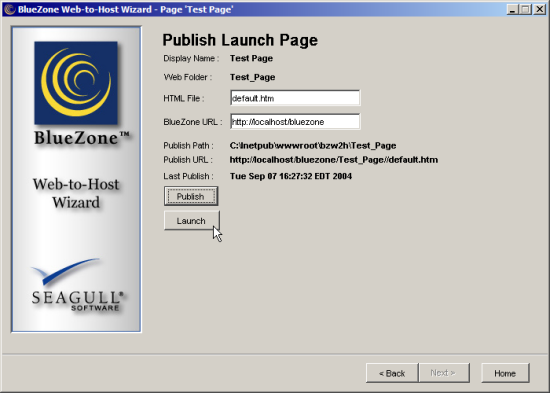Click the Publish button

tap(191, 196)
